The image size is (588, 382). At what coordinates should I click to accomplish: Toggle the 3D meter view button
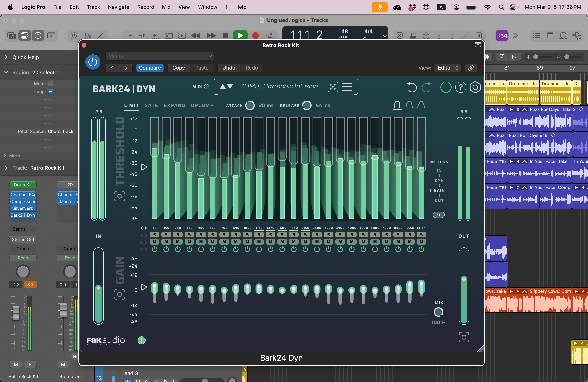[x=439, y=215]
